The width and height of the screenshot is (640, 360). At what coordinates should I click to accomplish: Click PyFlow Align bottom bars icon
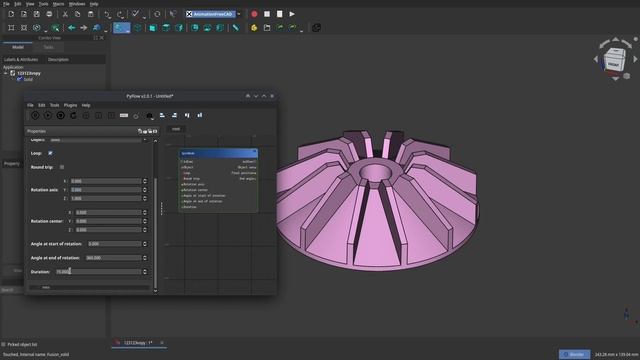(x=200, y=116)
